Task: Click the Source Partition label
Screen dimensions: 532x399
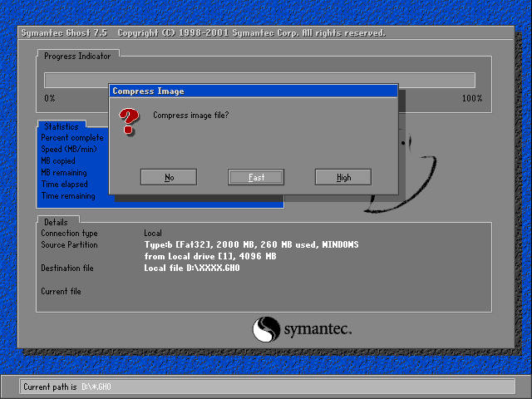Action: point(69,244)
